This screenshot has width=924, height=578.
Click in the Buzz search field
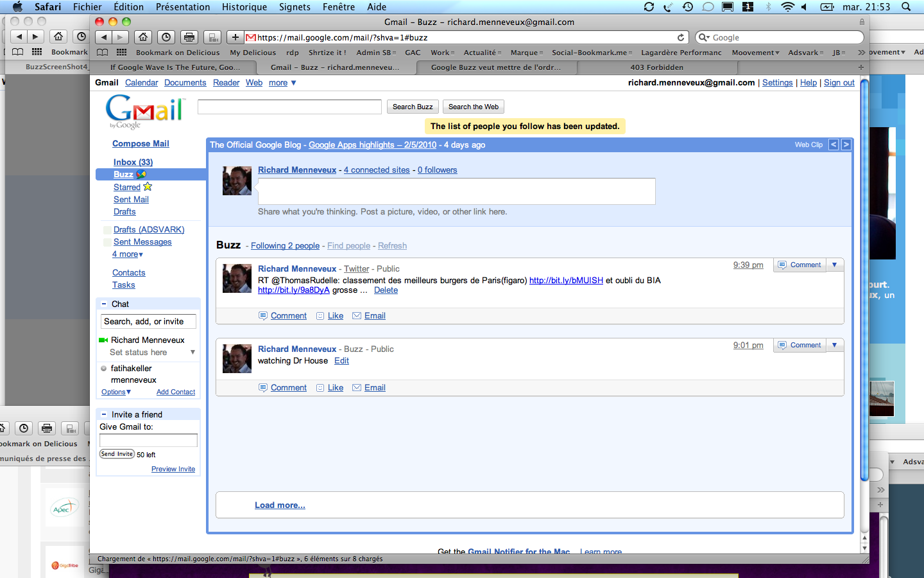tap(289, 107)
